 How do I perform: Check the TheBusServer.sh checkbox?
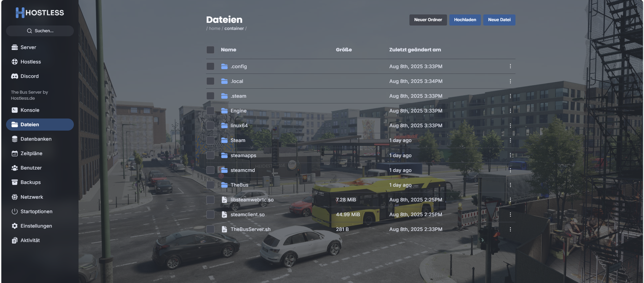[x=210, y=229]
